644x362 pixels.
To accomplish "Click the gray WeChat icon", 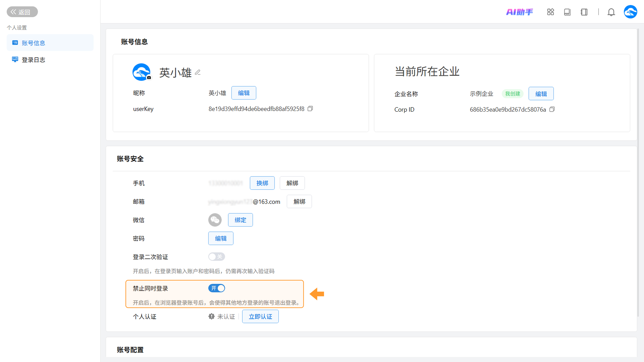I will pyautogui.click(x=215, y=220).
